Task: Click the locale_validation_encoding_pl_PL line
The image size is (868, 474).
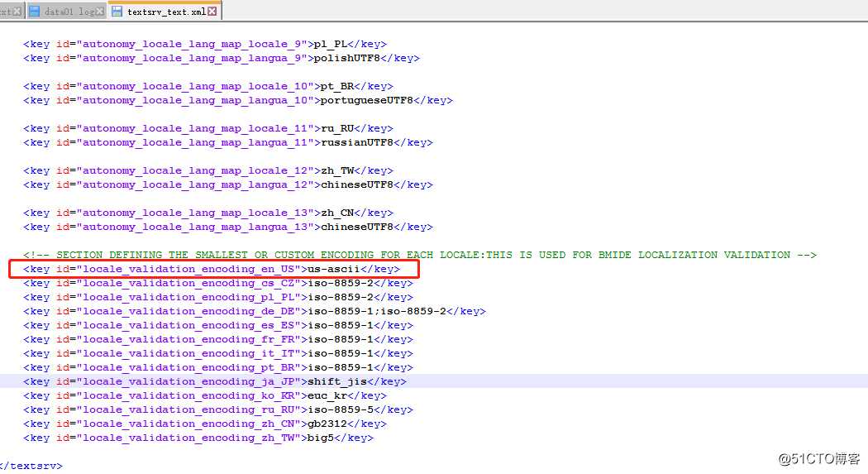Action: [217, 297]
